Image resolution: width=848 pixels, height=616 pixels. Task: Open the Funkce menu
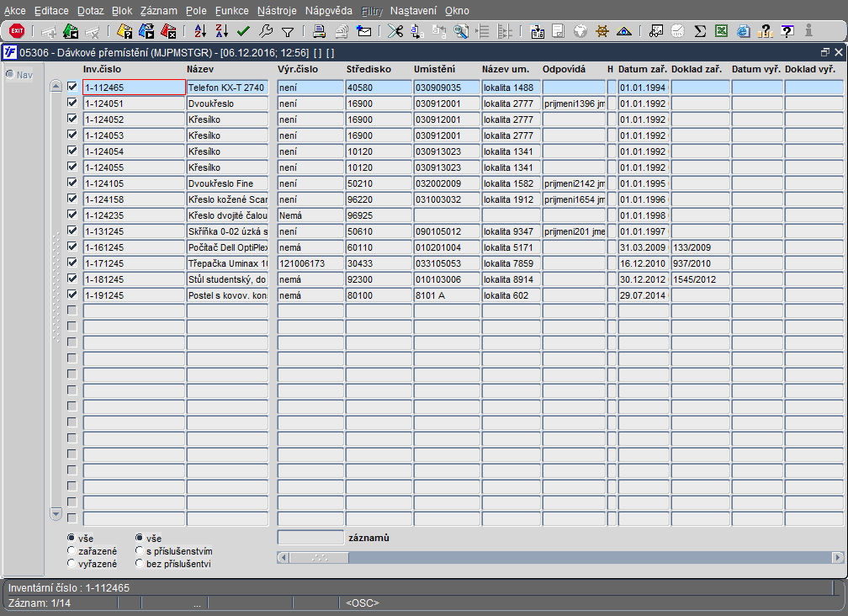point(231,11)
